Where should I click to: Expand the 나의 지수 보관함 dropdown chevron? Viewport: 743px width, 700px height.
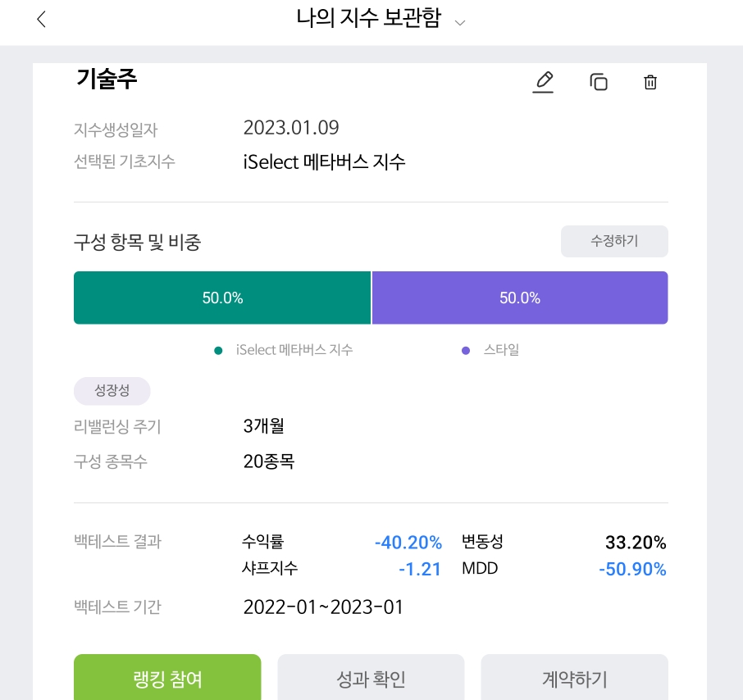coord(459,22)
